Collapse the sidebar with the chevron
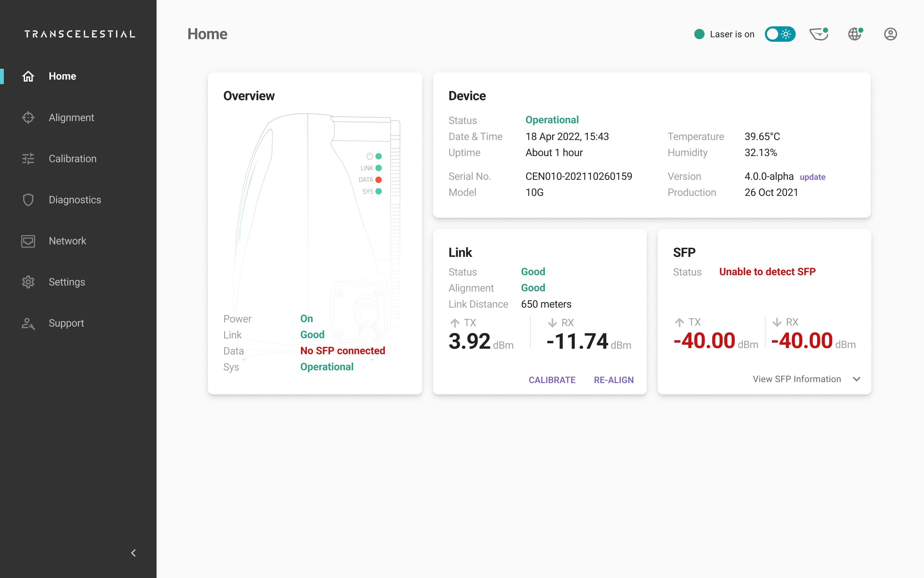This screenshot has width=924, height=578. click(133, 553)
